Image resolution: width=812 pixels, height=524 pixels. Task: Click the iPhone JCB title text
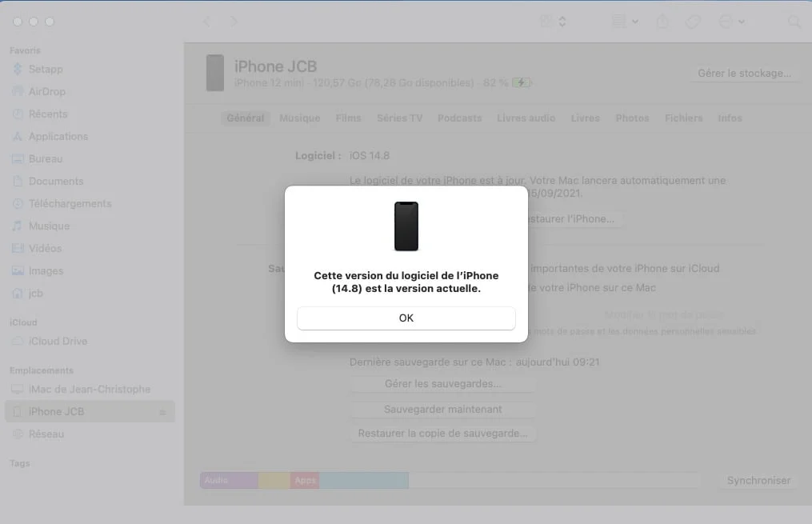tap(275, 66)
